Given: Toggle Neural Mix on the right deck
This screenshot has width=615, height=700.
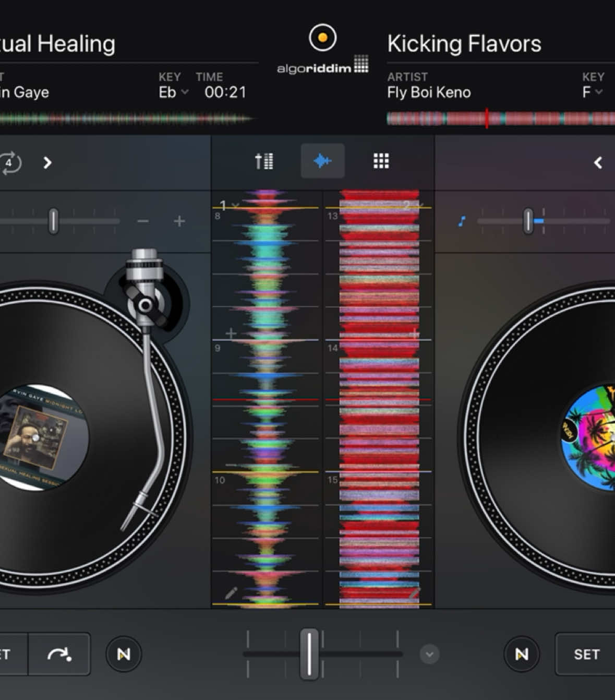Looking at the screenshot, I should click(x=522, y=654).
